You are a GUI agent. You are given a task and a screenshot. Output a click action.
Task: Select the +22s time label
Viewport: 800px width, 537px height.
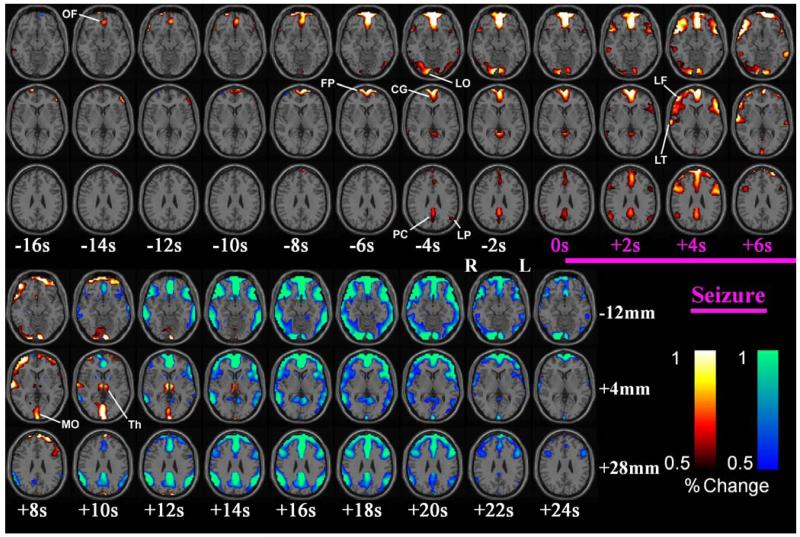tap(493, 510)
